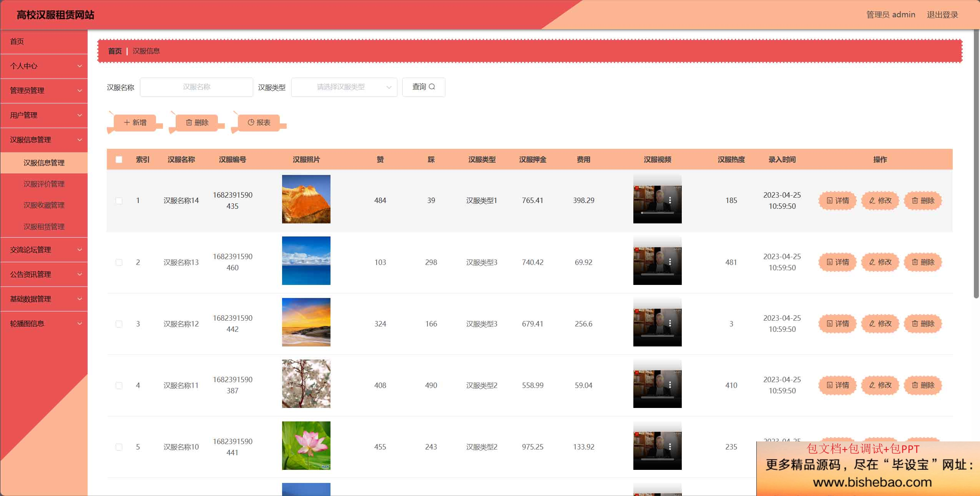Click the 汉服押金 column header
980x496 pixels.
(x=532, y=160)
